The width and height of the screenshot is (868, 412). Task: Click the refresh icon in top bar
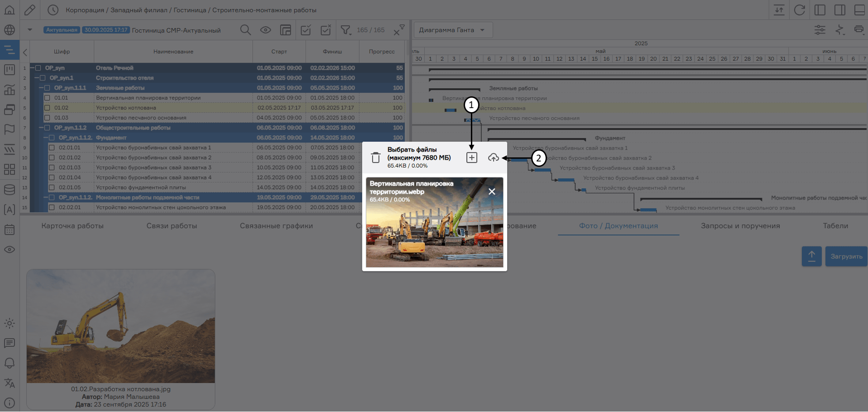[799, 10]
